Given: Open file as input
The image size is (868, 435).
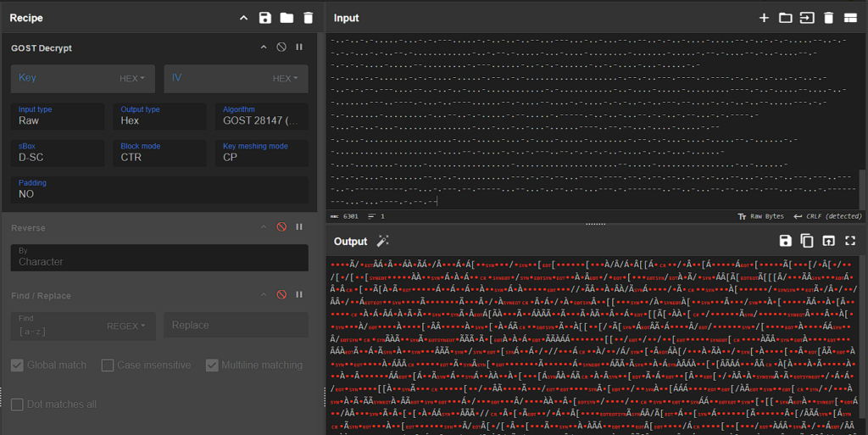Looking at the screenshot, I should click(x=807, y=18).
